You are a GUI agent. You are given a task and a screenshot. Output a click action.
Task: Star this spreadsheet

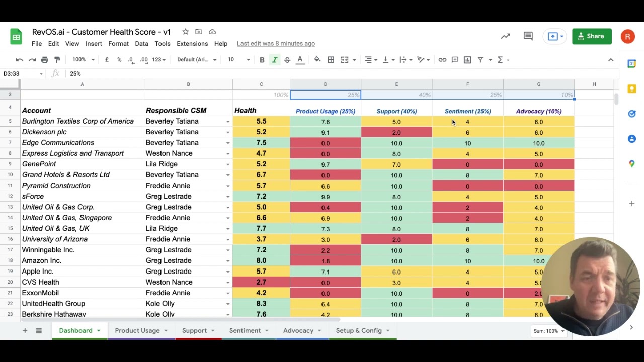tap(186, 32)
